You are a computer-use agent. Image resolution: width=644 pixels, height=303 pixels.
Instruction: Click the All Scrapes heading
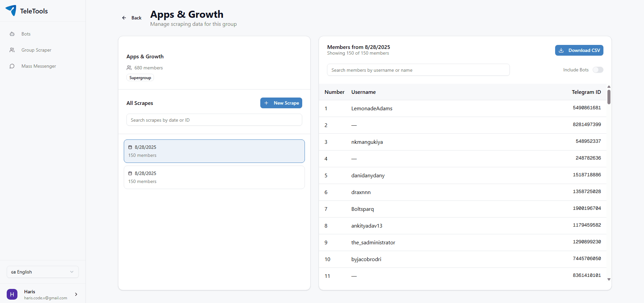[140, 103]
